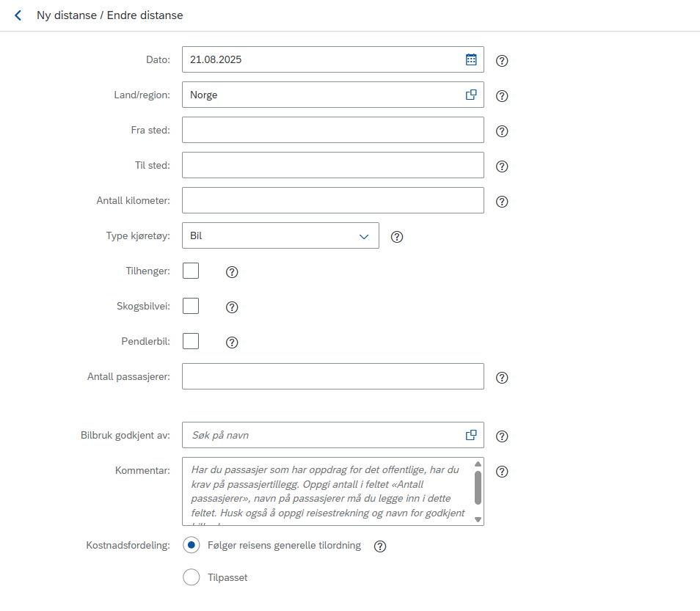The image size is (700, 611).
Task: Show help for Dato field
Action: coord(502,61)
